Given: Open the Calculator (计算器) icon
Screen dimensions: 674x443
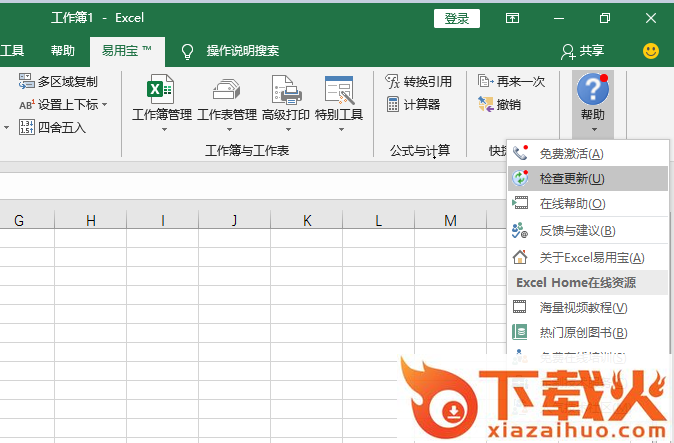Looking at the screenshot, I should (392, 104).
